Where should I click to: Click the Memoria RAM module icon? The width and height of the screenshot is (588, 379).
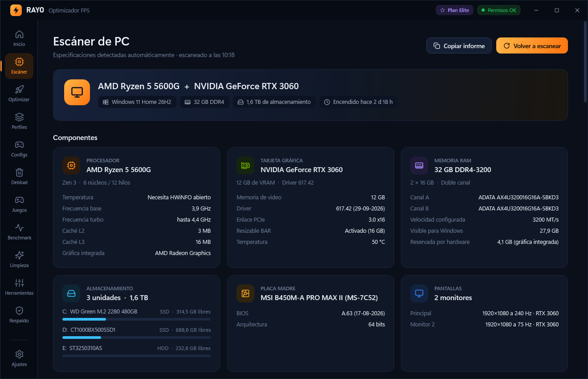(x=419, y=165)
